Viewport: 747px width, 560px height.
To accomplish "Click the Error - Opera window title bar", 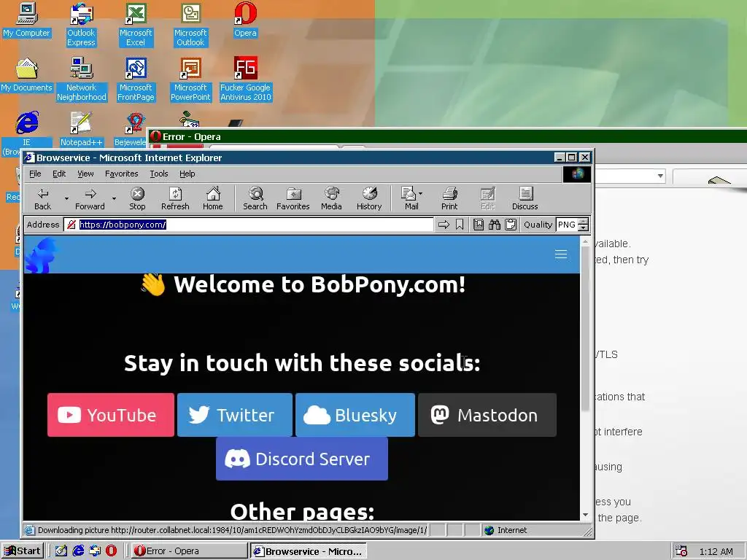I will (448, 136).
